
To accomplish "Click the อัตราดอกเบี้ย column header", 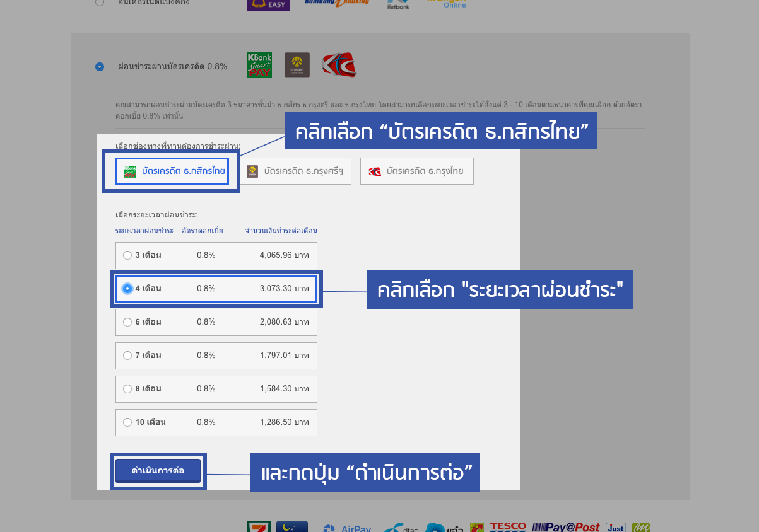I will click(202, 231).
